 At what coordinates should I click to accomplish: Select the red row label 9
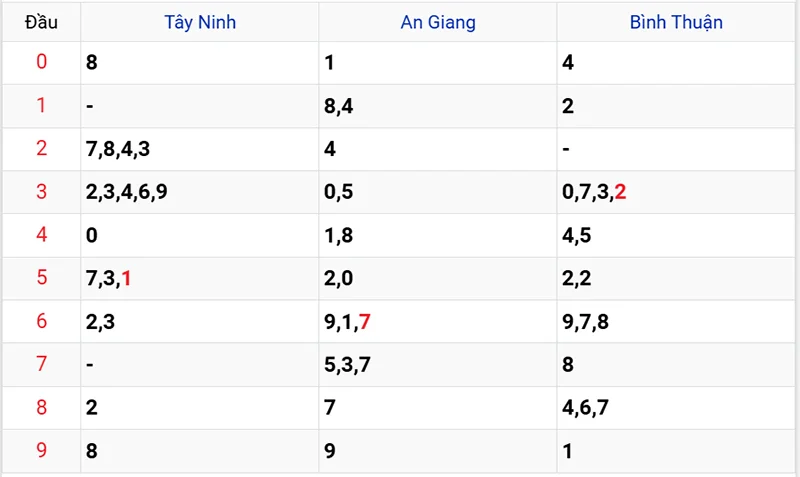coord(41,451)
